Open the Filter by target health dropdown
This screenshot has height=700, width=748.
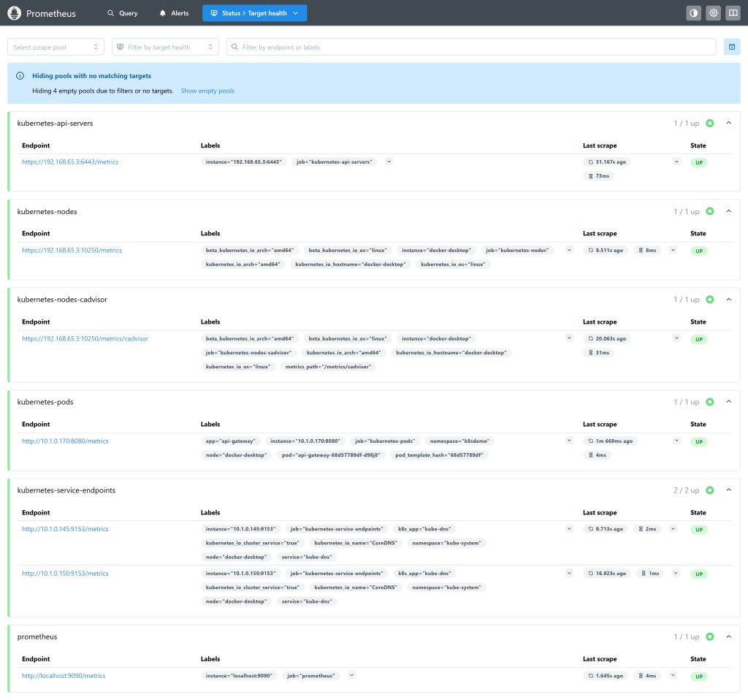(165, 47)
